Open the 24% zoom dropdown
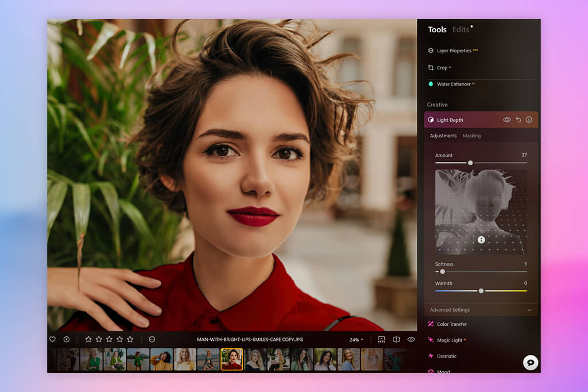 (x=356, y=340)
